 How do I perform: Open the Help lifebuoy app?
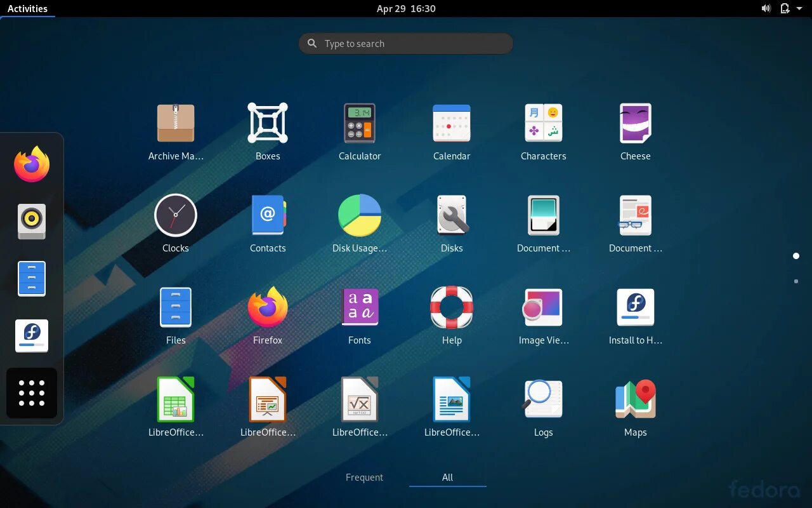click(x=452, y=307)
